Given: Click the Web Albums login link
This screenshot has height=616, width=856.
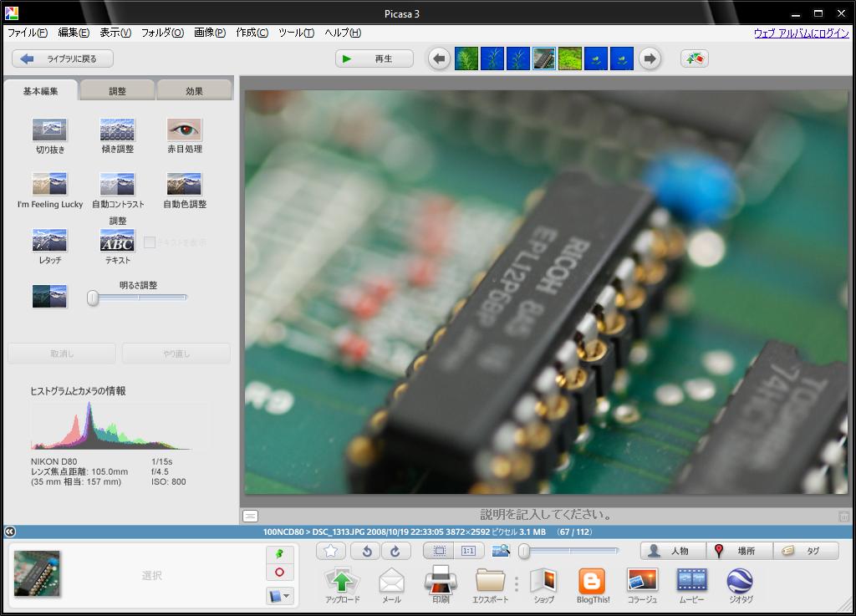Looking at the screenshot, I should point(802,33).
